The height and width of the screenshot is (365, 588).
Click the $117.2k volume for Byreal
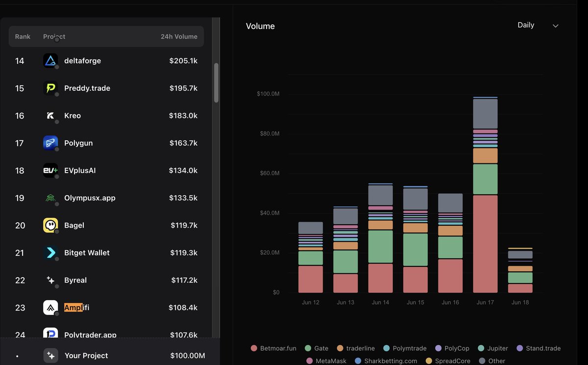point(184,281)
